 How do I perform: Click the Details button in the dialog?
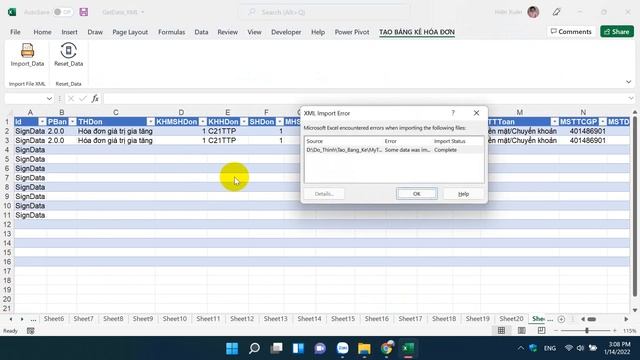tap(324, 193)
